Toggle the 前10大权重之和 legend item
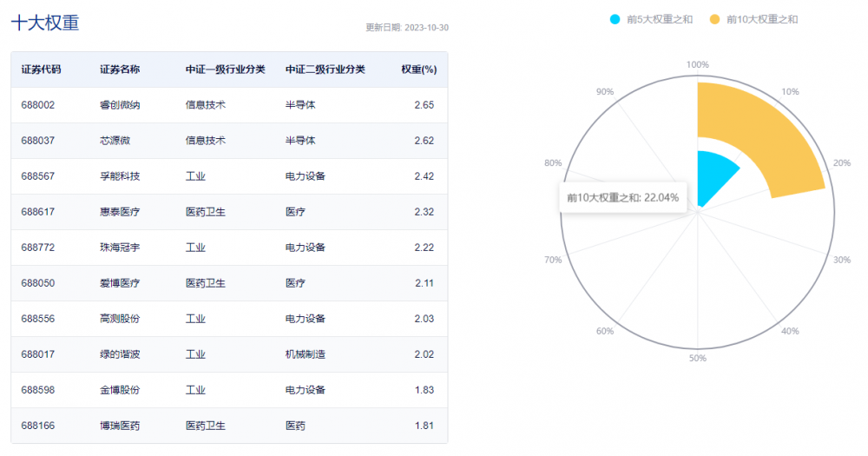 click(x=753, y=19)
